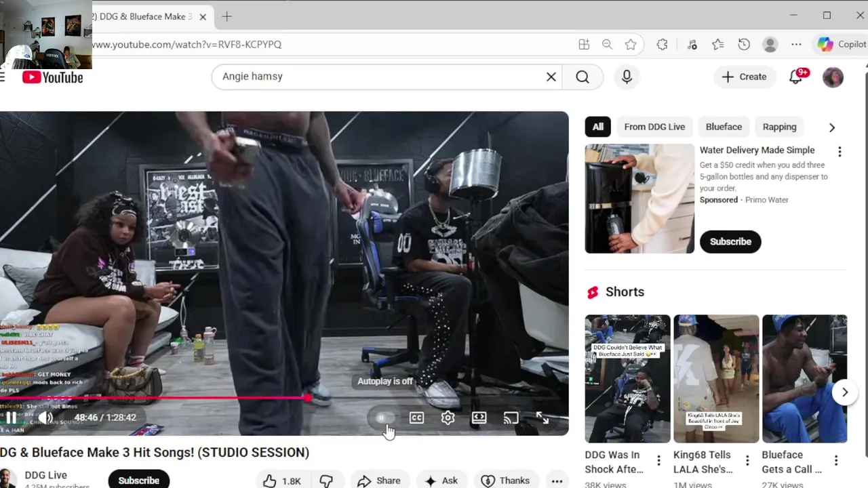Open browser extensions puzzle icon

(x=662, y=44)
